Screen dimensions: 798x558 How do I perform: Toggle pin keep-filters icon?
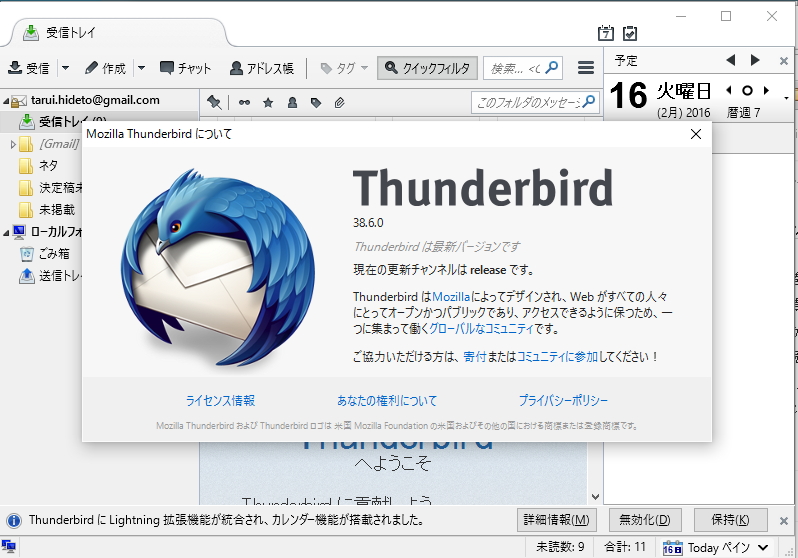point(214,102)
